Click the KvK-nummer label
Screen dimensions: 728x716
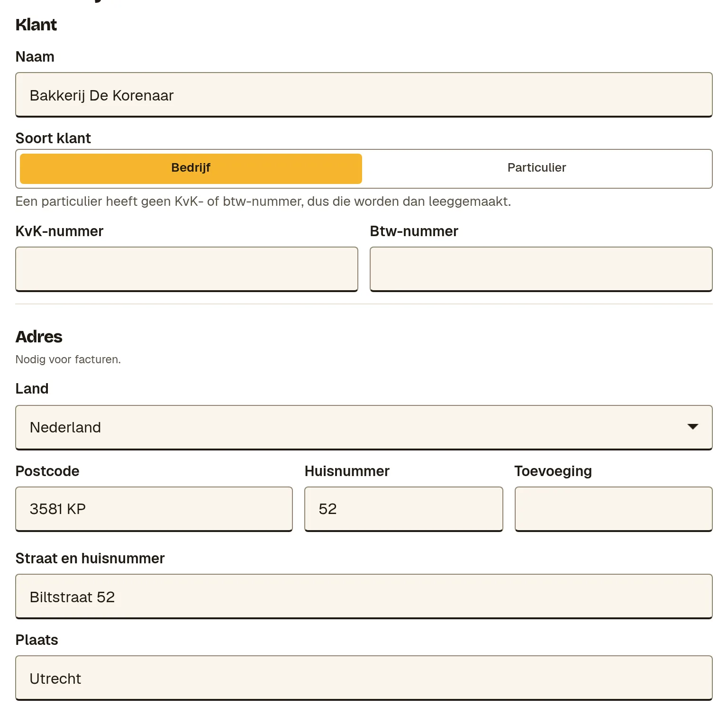coord(59,231)
